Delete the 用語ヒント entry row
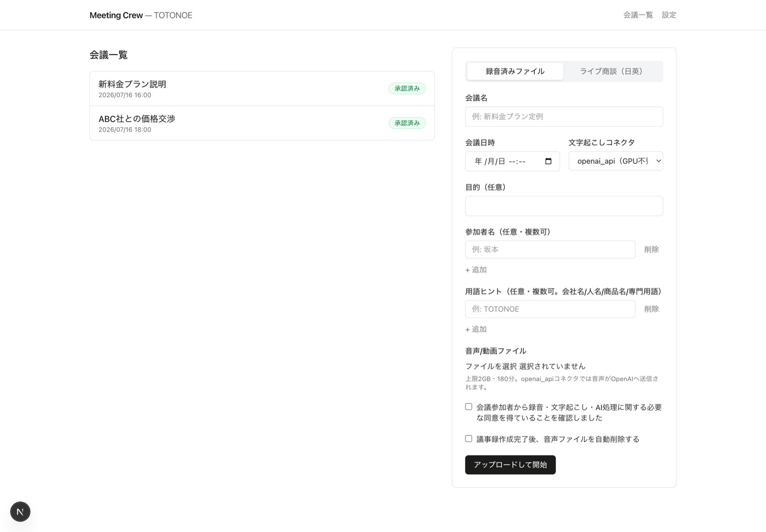 (x=652, y=309)
